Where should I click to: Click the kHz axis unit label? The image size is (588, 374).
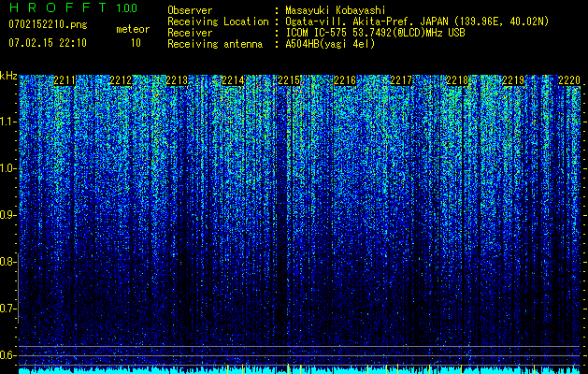pyautogui.click(x=8, y=76)
